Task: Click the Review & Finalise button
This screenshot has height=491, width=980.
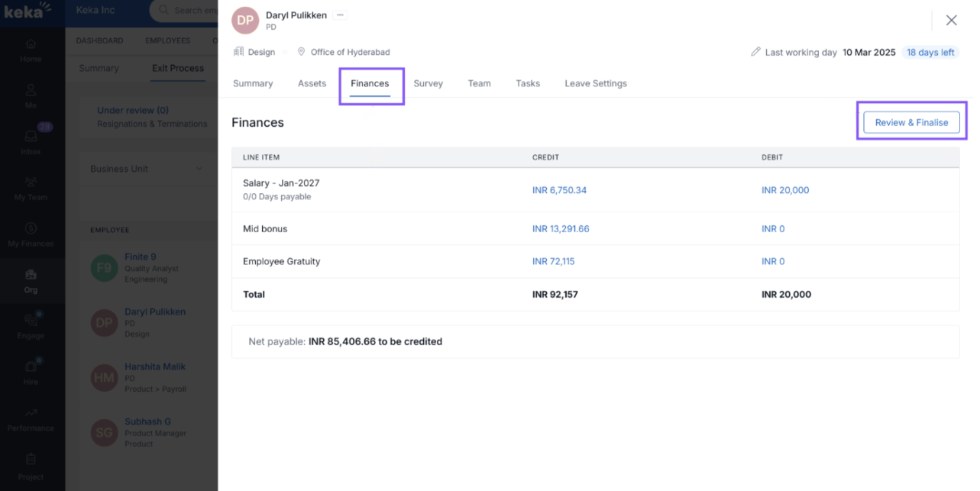Action: (911, 122)
